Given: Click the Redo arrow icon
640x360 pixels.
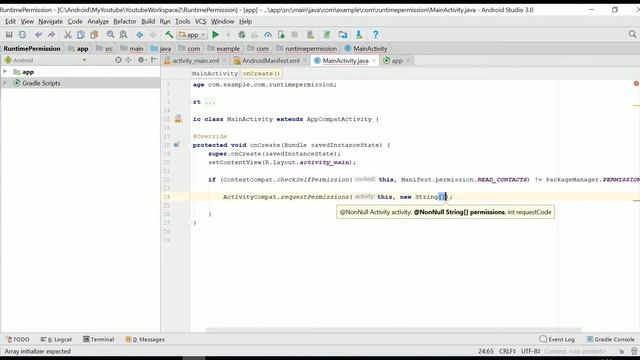Looking at the screenshot, I should tap(51, 35).
